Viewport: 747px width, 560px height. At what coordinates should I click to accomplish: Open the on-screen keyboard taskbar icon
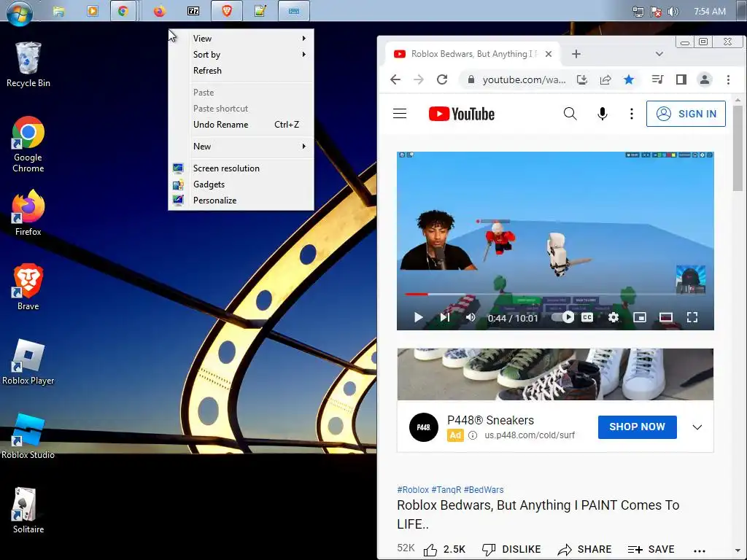[294, 11]
